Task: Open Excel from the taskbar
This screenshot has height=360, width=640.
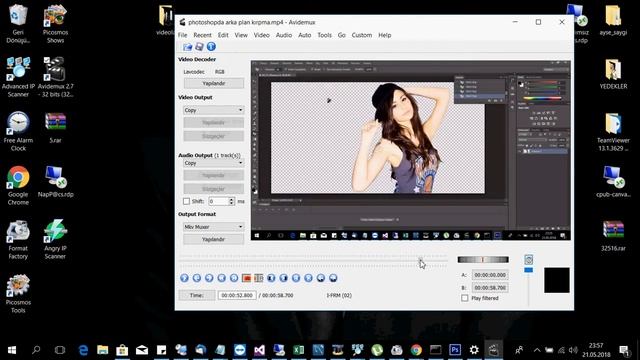Action: (298, 350)
